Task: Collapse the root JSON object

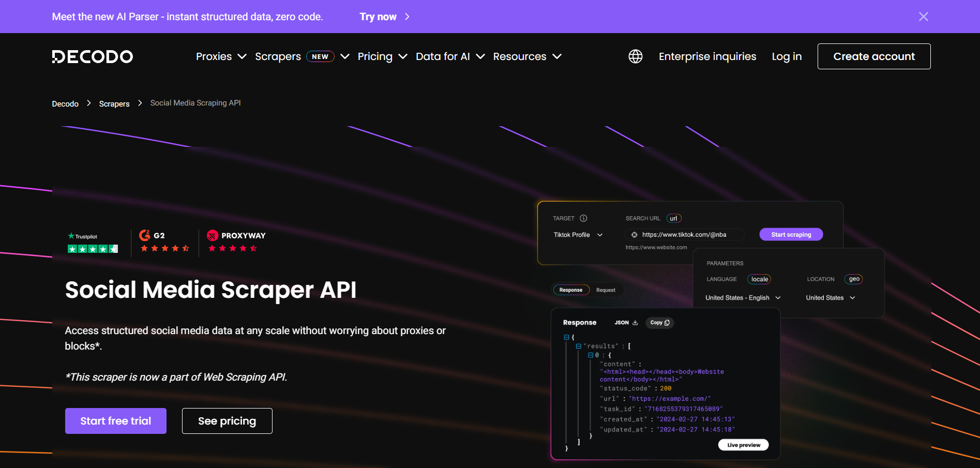Action: (566, 337)
